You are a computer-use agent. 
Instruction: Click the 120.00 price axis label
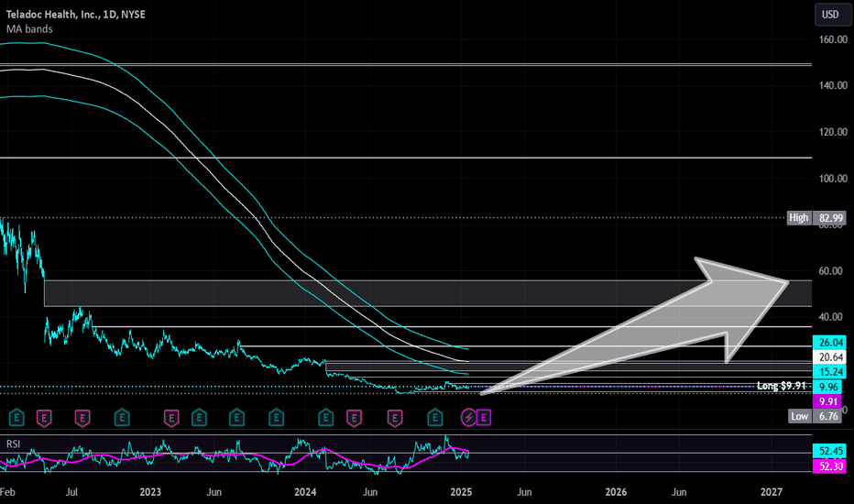(833, 132)
